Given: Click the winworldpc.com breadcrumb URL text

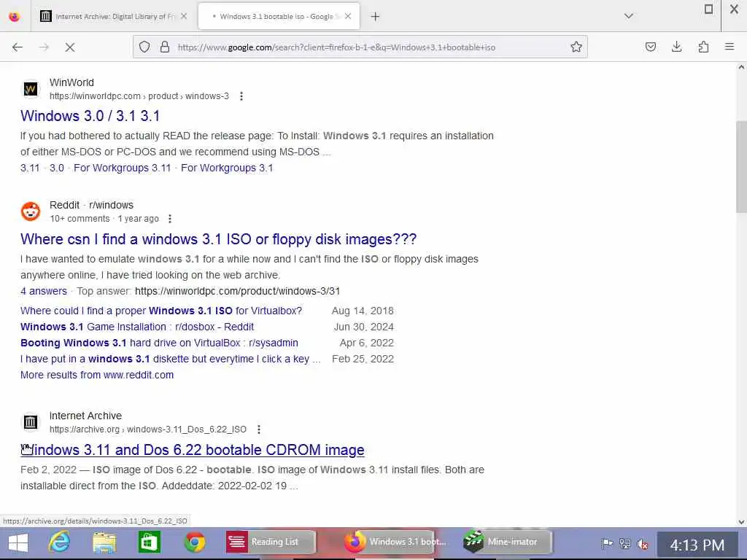Looking at the screenshot, I should tap(139, 96).
